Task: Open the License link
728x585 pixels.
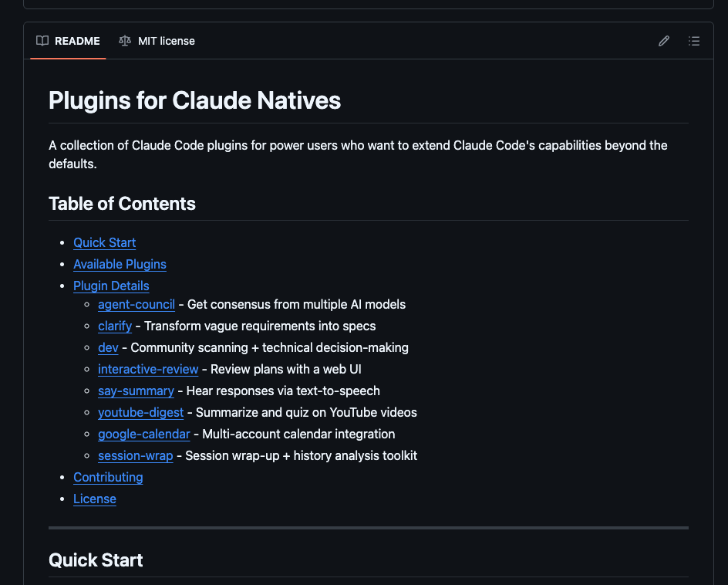Action: tap(94, 499)
